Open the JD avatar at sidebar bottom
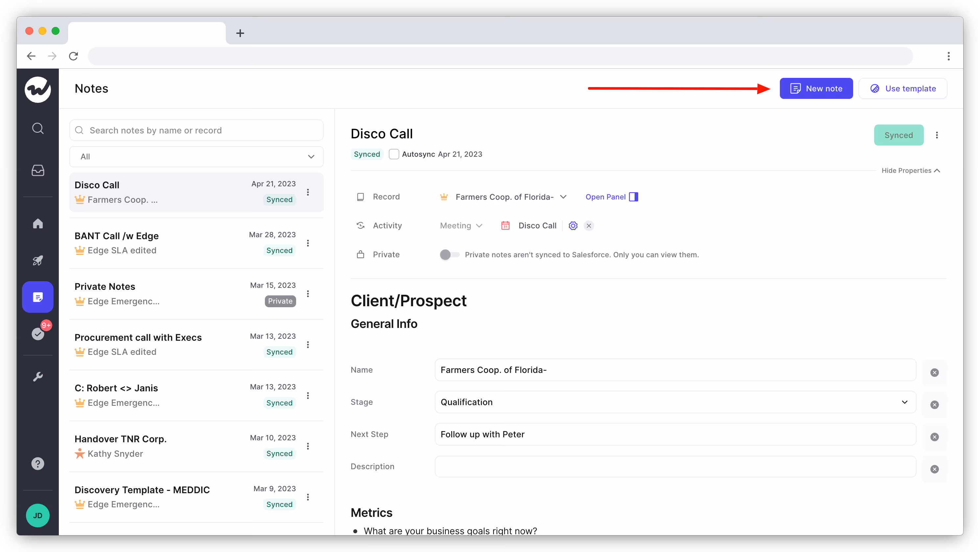Viewport: 980px width, 552px height. (x=38, y=516)
